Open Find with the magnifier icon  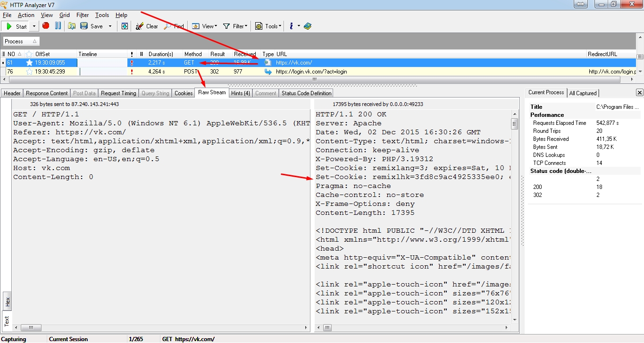(174, 26)
